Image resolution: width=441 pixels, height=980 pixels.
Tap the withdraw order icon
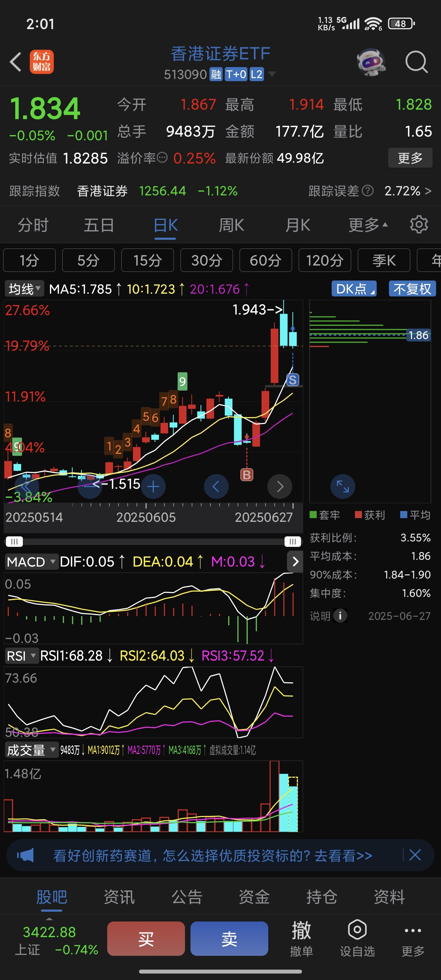301,939
